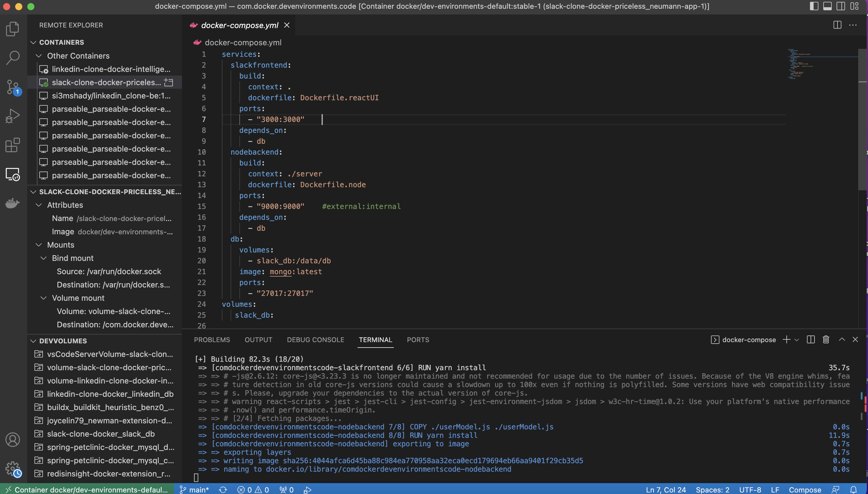The image size is (868, 494).
Task: Click the main* branch indicator
Action: (x=194, y=489)
